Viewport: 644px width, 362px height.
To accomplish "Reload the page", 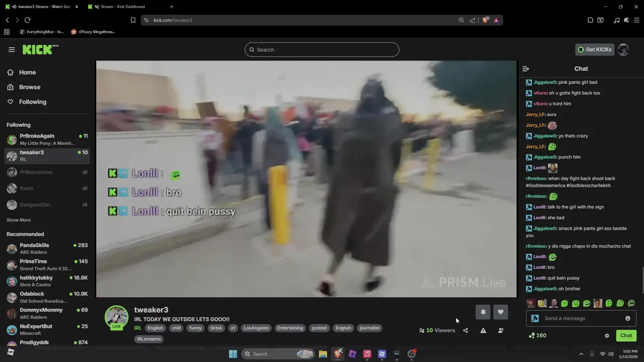I will [x=27, y=20].
